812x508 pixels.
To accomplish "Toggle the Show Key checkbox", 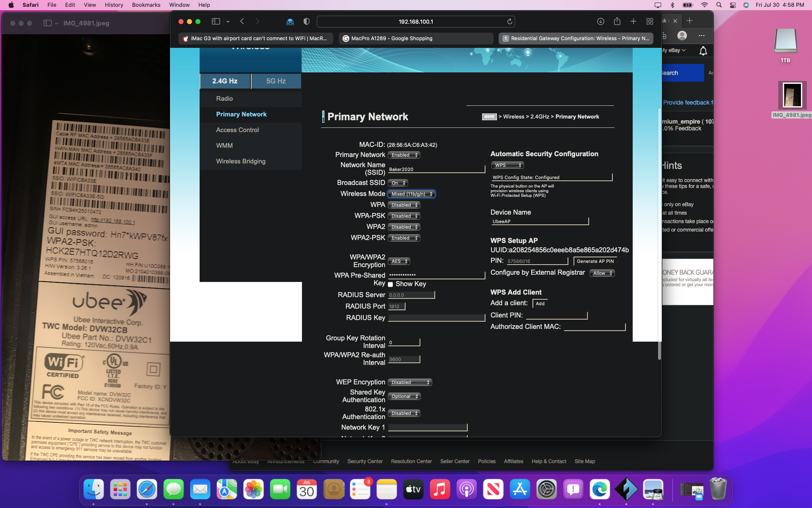I will pyautogui.click(x=390, y=284).
